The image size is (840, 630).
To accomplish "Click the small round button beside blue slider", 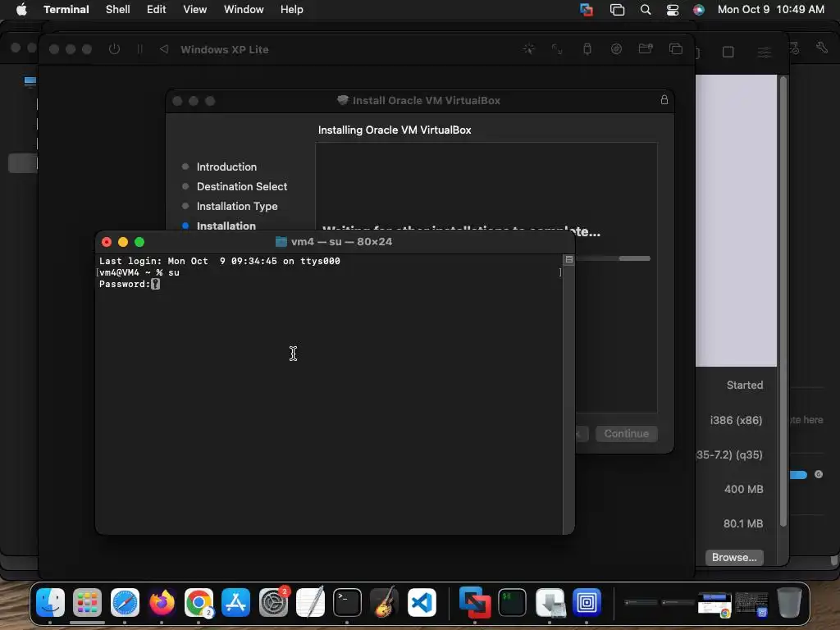I will coord(819,474).
